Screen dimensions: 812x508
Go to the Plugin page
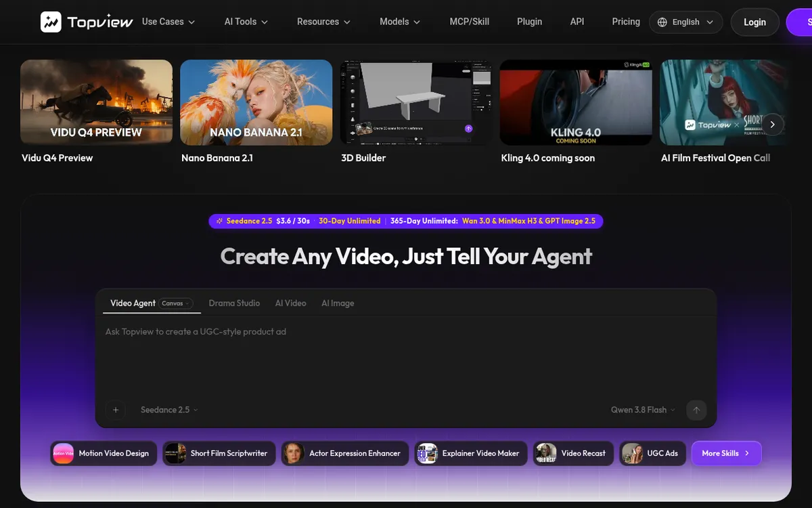(x=529, y=22)
